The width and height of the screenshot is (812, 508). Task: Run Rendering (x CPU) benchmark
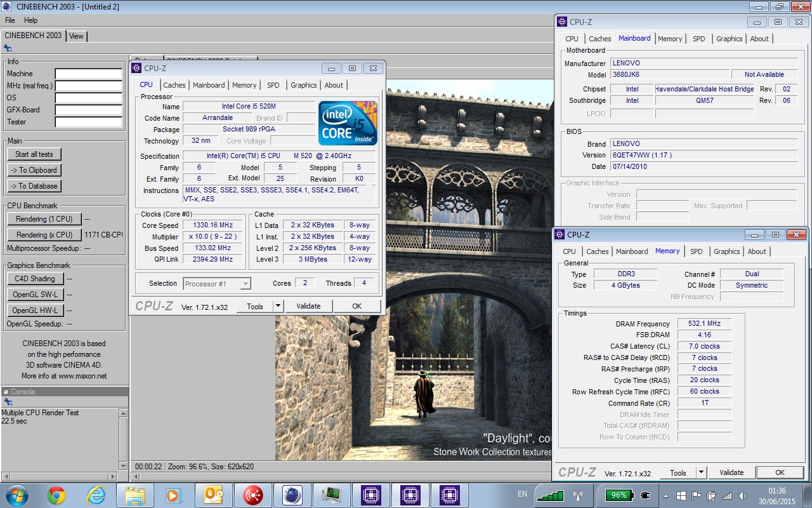(44, 235)
